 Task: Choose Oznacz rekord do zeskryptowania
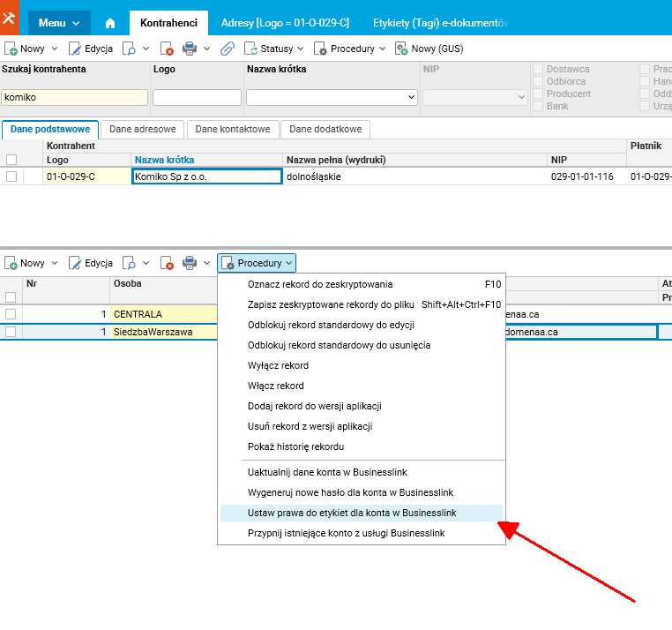tap(362, 284)
